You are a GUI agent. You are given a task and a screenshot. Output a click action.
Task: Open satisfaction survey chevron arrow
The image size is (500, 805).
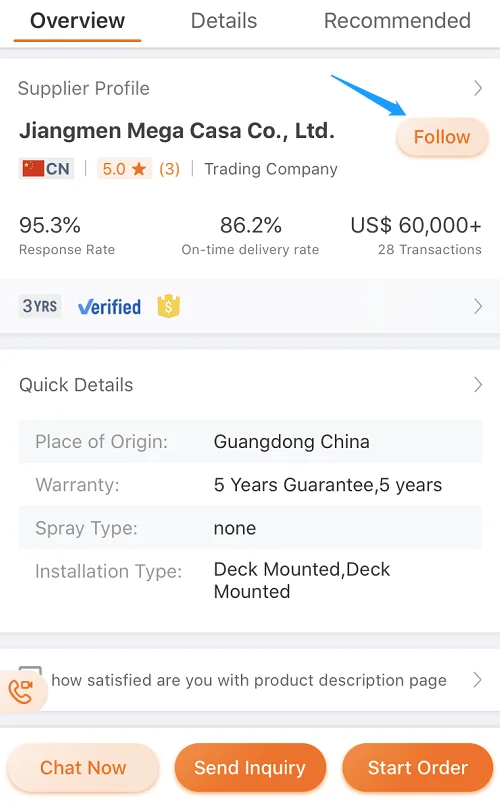click(x=478, y=680)
